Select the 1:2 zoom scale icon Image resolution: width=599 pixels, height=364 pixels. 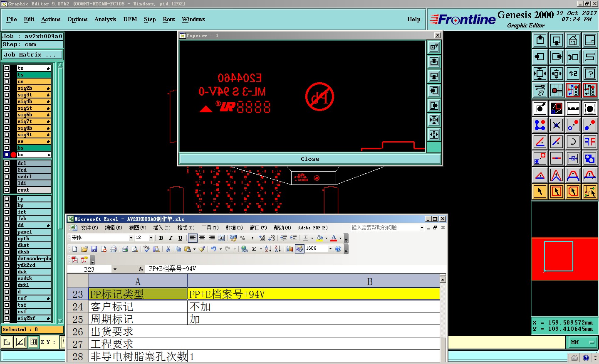point(573,74)
